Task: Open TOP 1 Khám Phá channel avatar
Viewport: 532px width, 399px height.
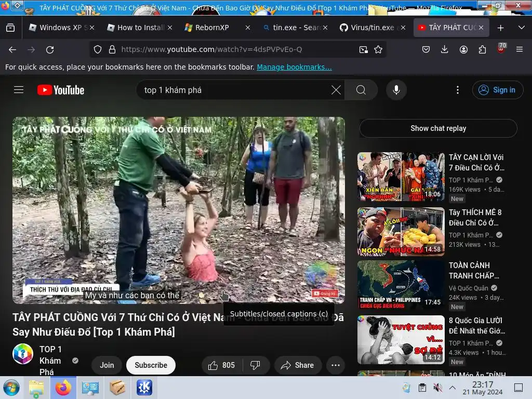Action: point(23,354)
